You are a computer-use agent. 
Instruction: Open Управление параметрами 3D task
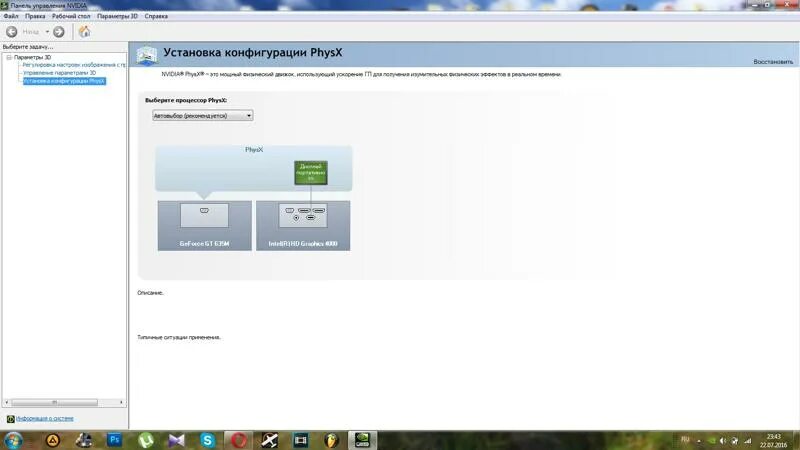(59, 73)
